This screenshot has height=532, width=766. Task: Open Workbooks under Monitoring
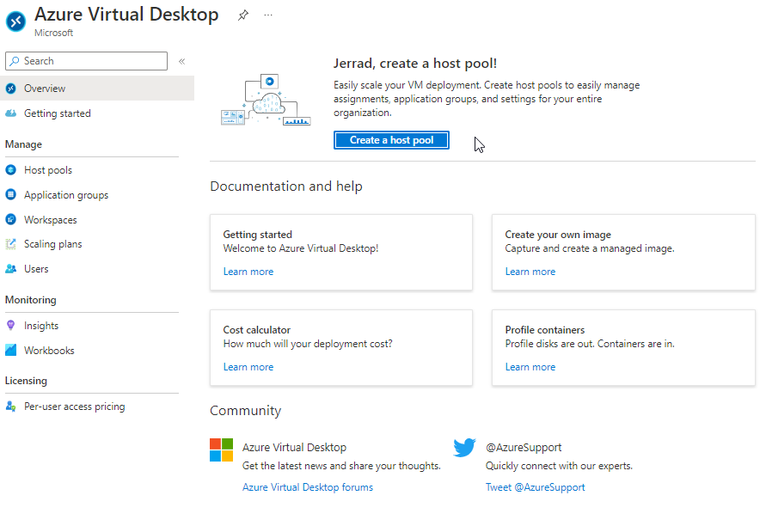click(x=49, y=351)
